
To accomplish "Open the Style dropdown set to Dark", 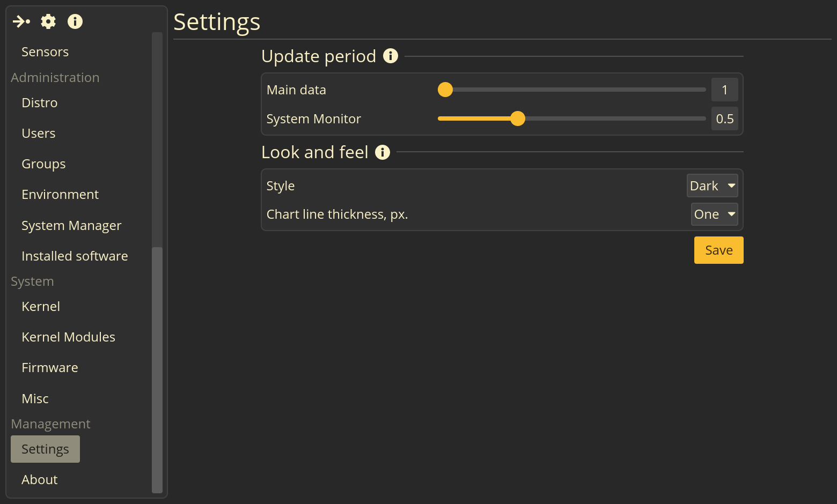I will point(713,186).
